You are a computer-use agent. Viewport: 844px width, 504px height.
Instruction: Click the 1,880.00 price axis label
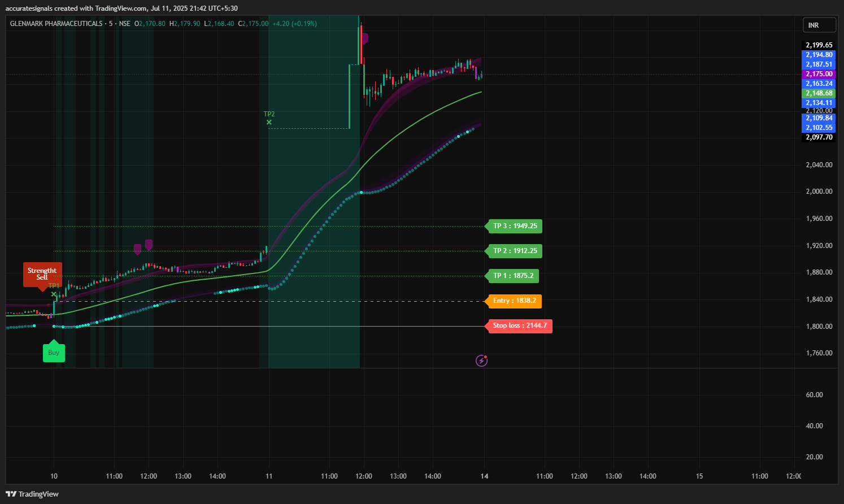819,272
